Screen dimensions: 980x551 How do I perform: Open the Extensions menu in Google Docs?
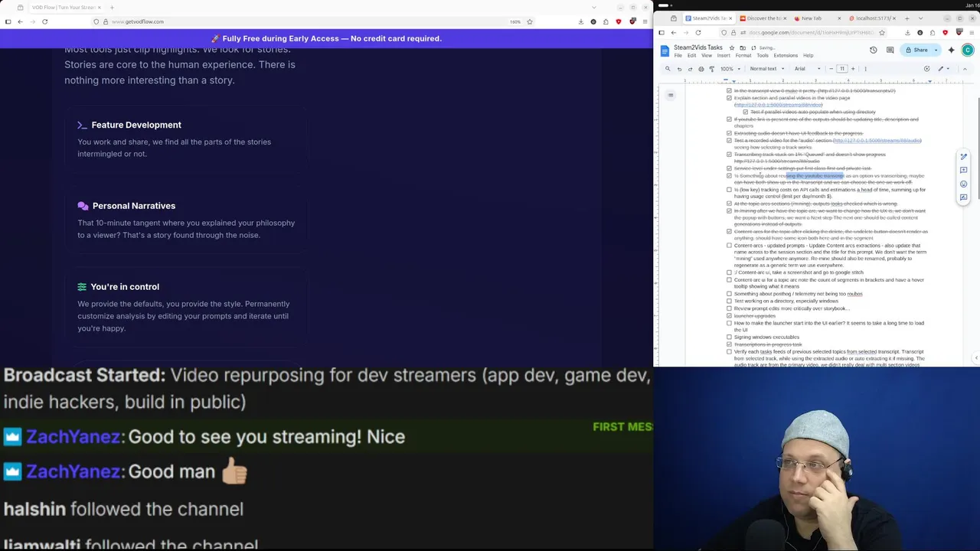coord(786,56)
